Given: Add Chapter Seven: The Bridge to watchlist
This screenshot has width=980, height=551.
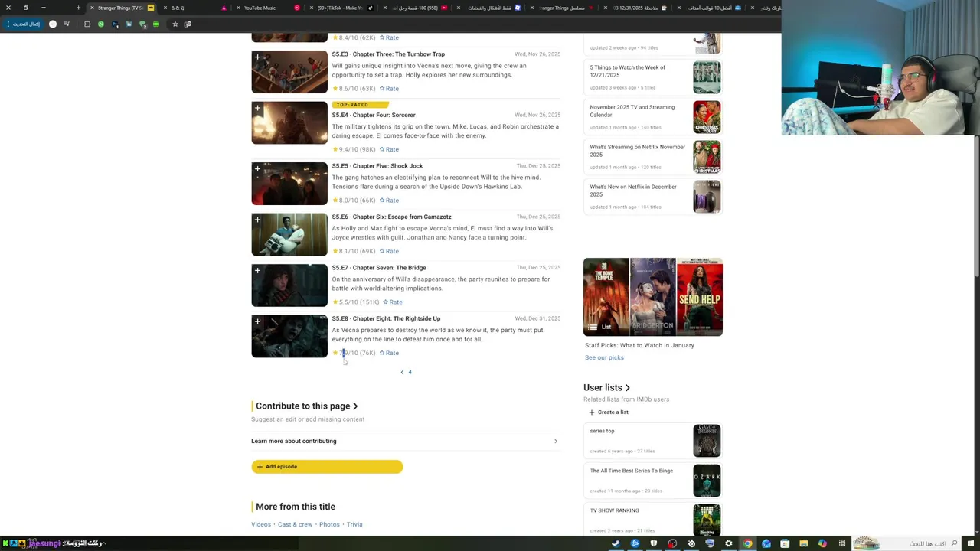Looking at the screenshot, I should click(x=257, y=271).
